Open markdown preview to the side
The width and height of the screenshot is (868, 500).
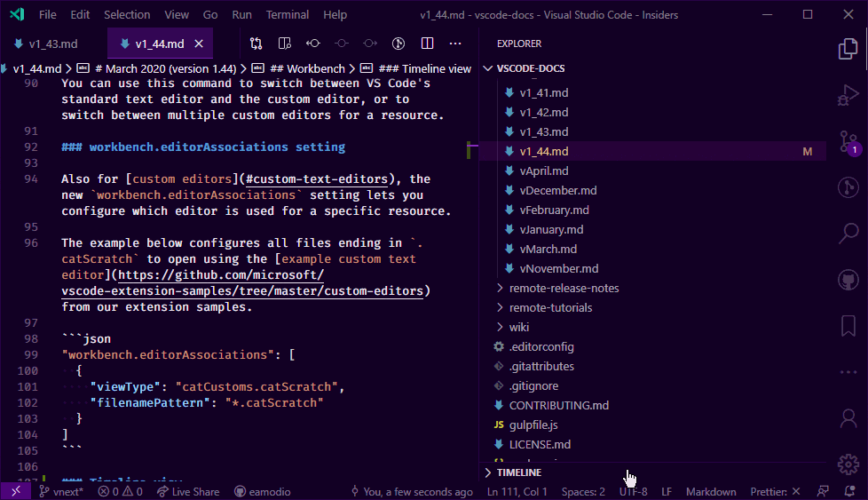(285, 44)
